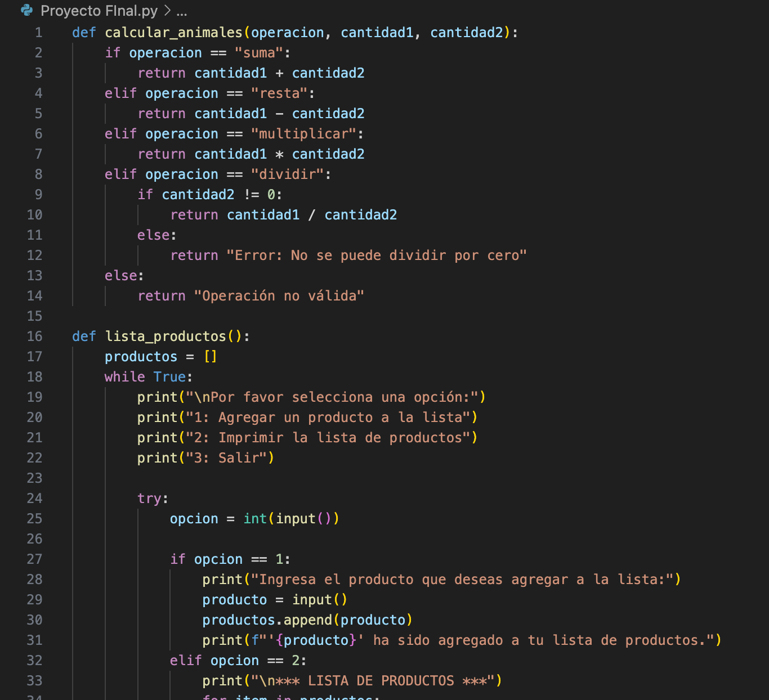Click function name 'lista_productos'
The image size is (769, 700).
click(166, 336)
